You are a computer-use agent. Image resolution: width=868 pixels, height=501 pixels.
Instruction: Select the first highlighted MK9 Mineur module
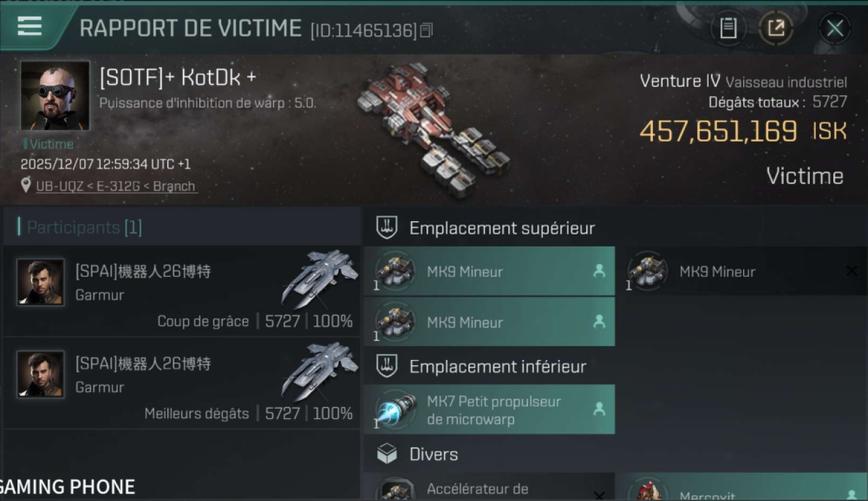pos(489,271)
